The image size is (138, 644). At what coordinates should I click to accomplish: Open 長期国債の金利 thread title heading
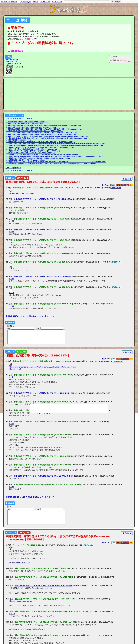[x=43, y=182]
